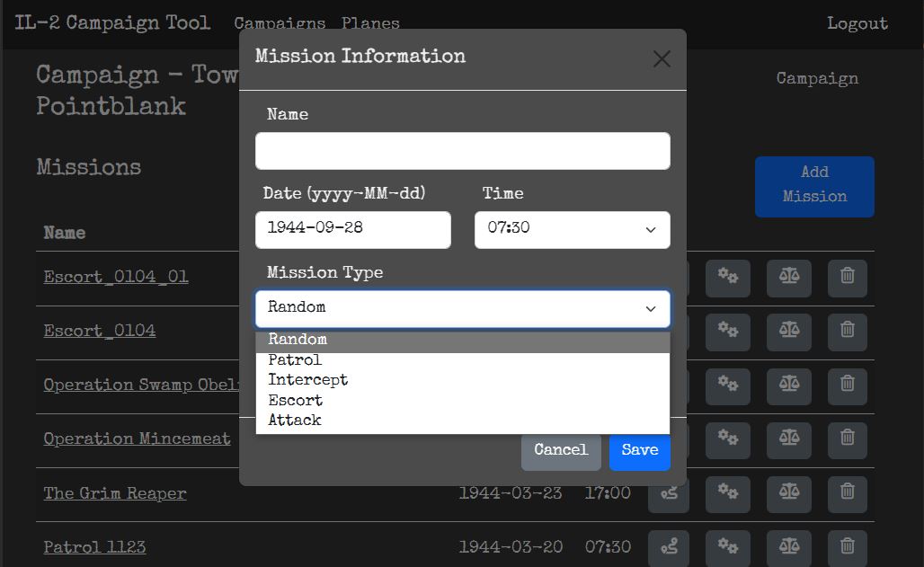Select the Attack mission type option
This screenshot has height=567, width=924.
294,421
